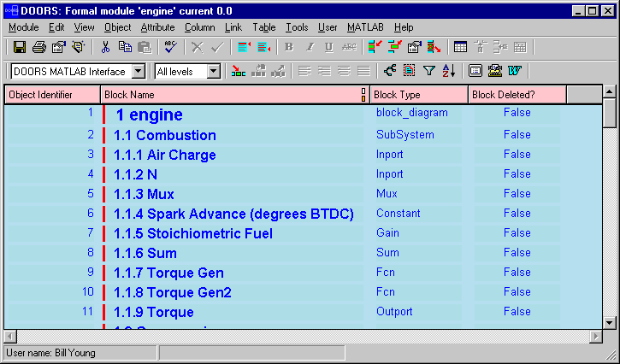Click the Print icon
This screenshot has width=620, height=364.
pyautogui.click(x=39, y=48)
